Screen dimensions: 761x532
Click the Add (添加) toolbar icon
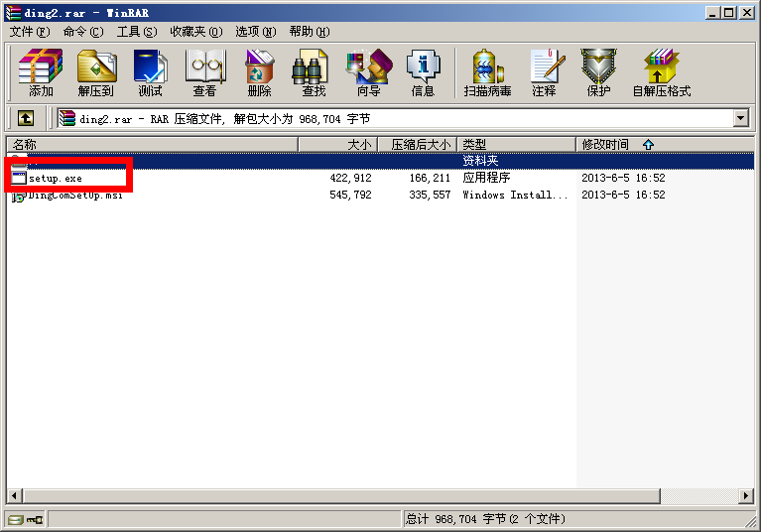pos(41,72)
